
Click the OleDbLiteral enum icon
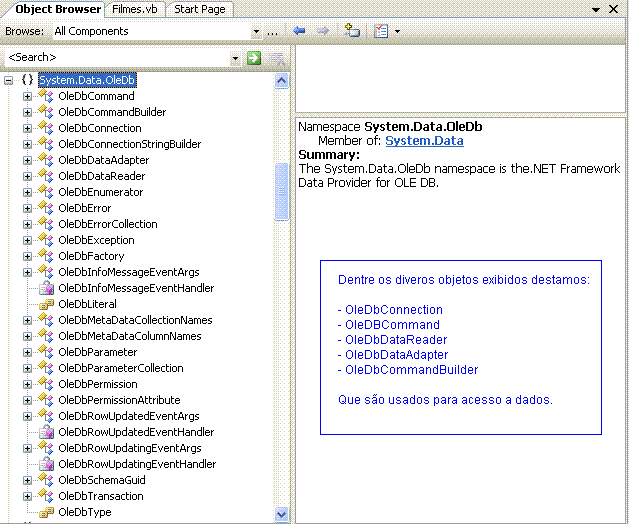(x=46, y=304)
